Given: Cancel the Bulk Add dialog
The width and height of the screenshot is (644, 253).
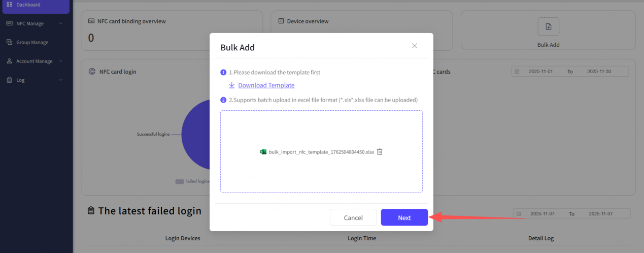Looking at the screenshot, I should point(353,217).
